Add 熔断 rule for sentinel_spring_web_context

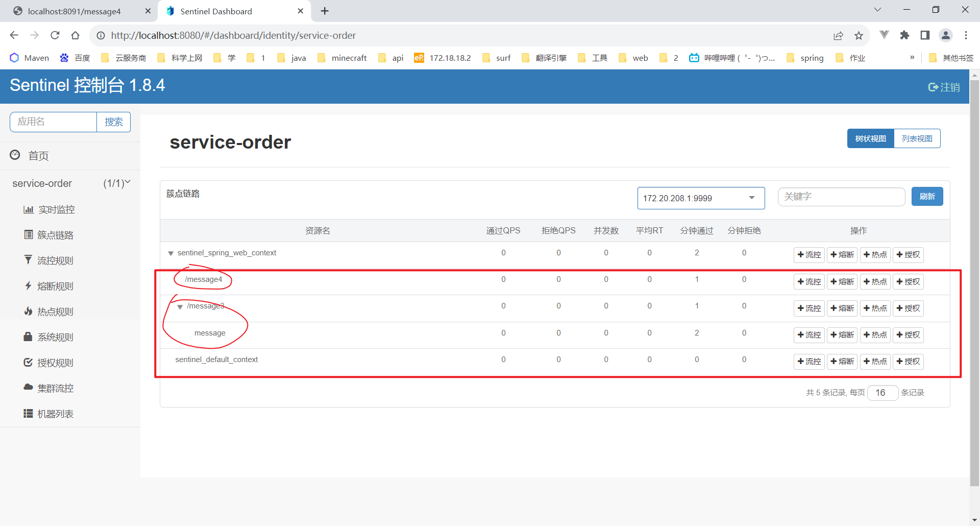(842, 255)
